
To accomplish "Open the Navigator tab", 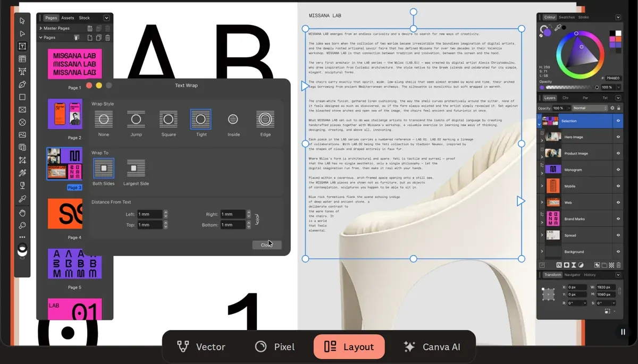I will (x=573, y=275).
